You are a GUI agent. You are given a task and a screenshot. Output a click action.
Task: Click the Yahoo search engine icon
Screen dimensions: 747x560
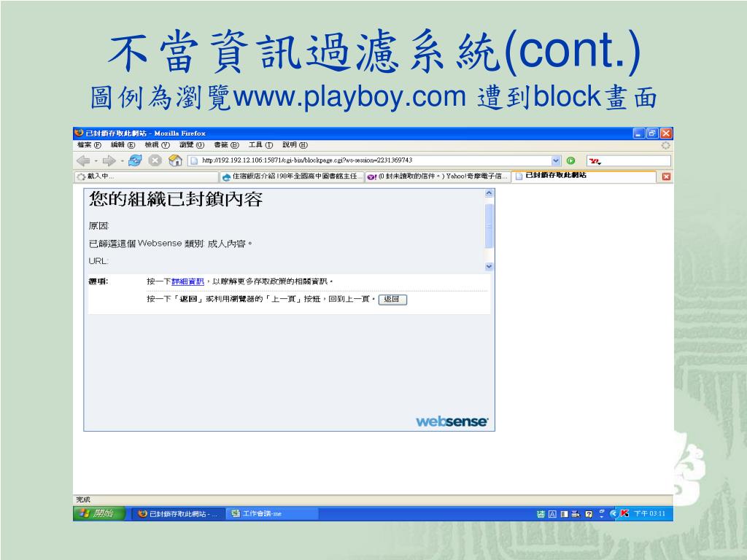pos(594,160)
